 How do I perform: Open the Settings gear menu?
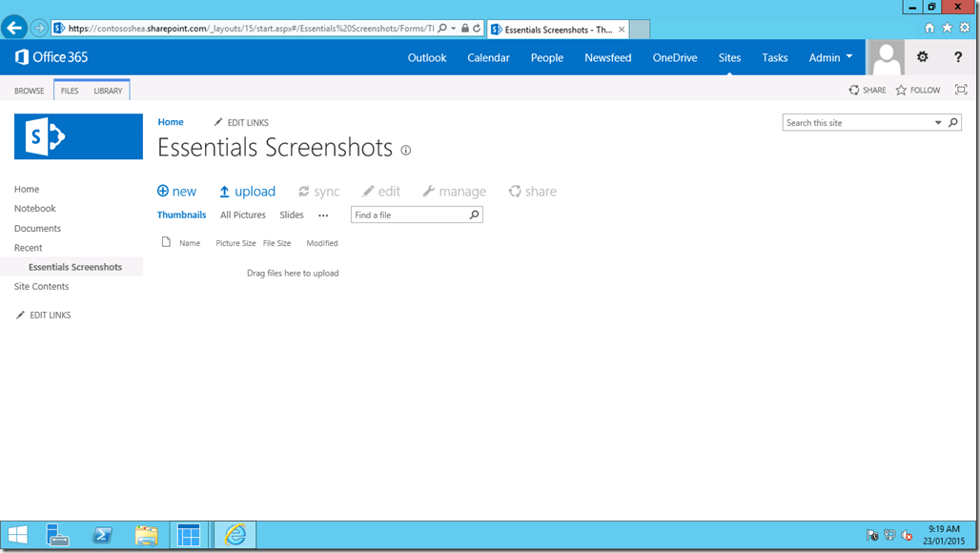[x=922, y=57]
